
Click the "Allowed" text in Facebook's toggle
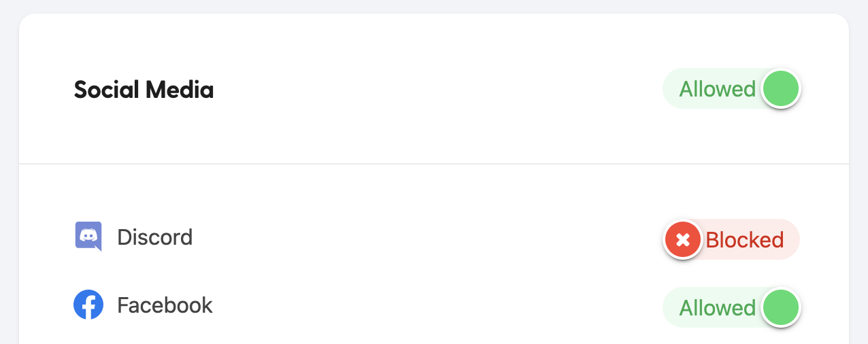tap(717, 308)
